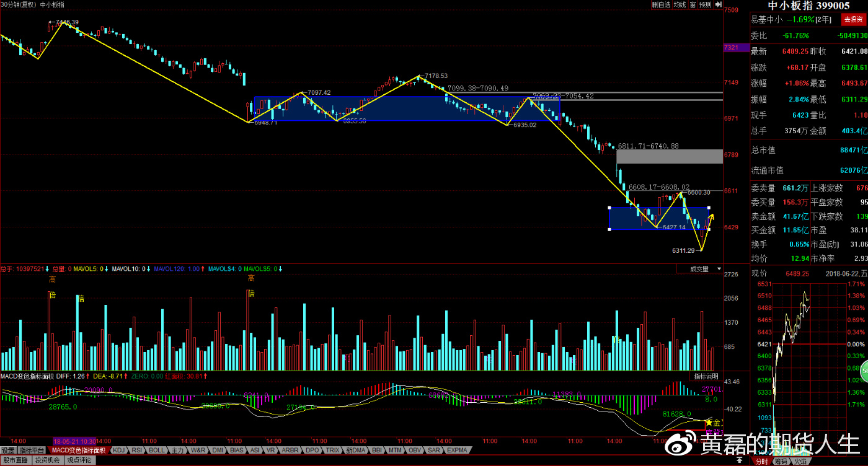Viewport: 868px width, 466px height.
Task: Click the 委比 -61.76% value
Action: 796,35
